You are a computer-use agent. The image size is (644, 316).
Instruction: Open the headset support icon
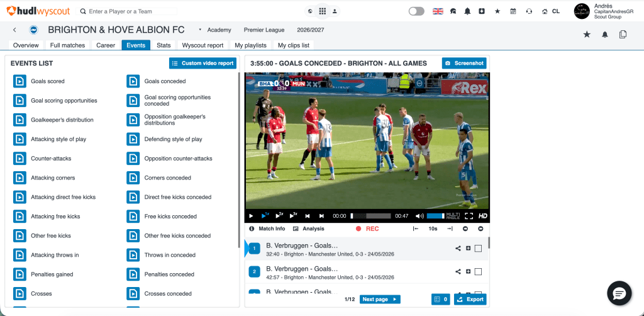tap(529, 11)
